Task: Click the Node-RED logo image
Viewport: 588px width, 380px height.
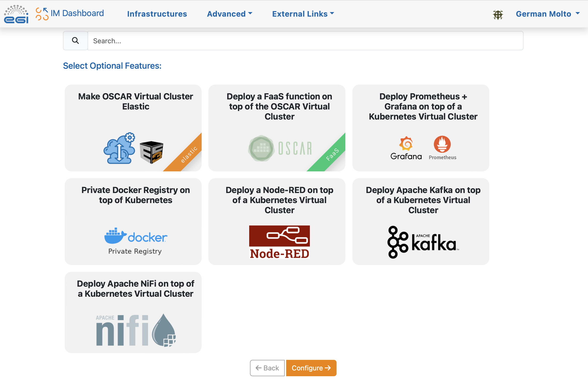Action: coord(279,242)
